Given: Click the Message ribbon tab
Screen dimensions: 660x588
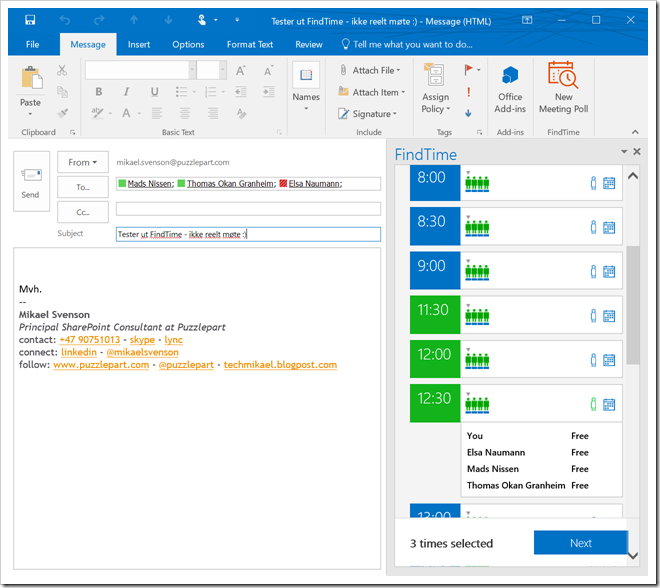Looking at the screenshot, I should (88, 44).
